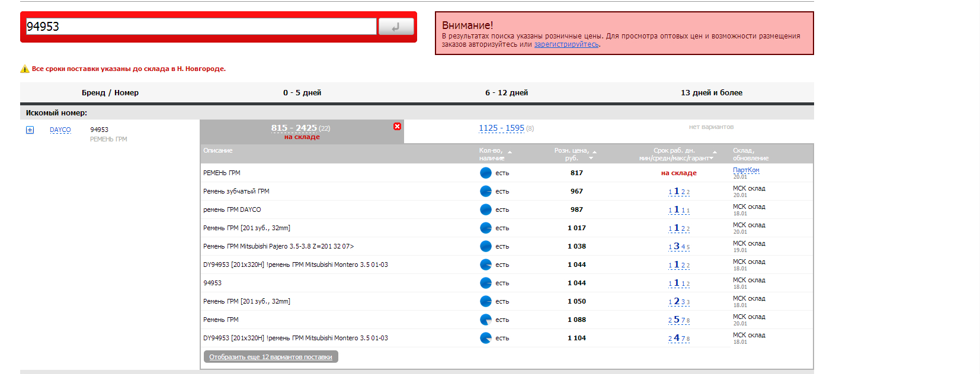Open the ПартКом warehouse link
This screenshot has width=980, height=374.
pos(745,170)
